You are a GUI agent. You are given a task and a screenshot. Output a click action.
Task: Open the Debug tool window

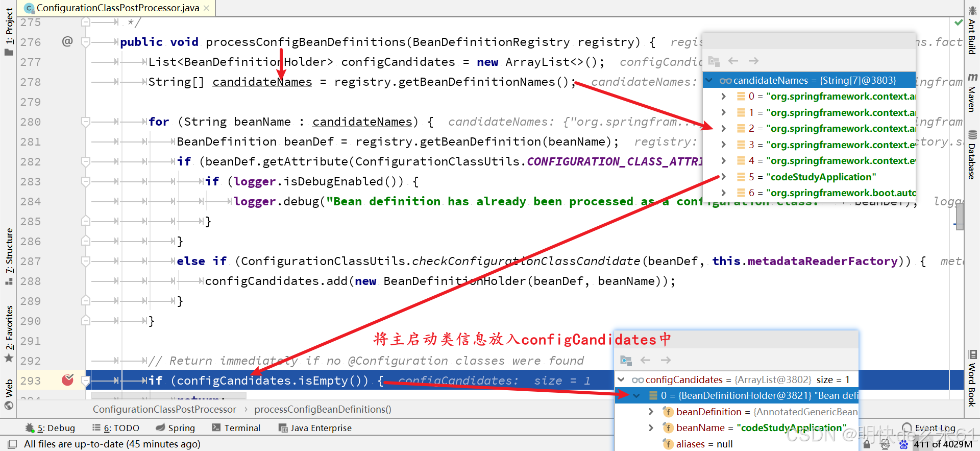click(x=50, y=428)
